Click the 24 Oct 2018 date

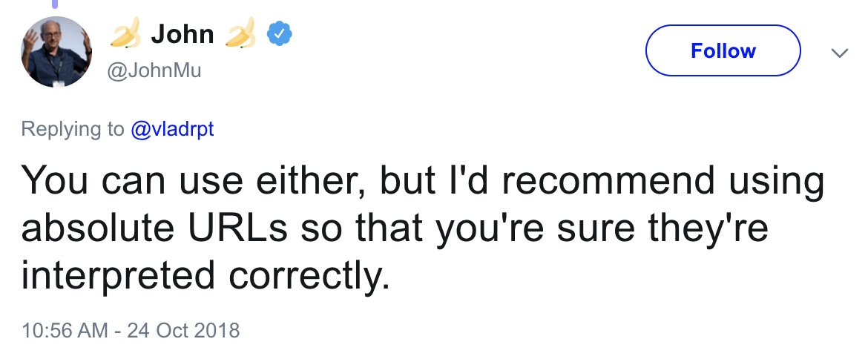(x=183, y=329)
